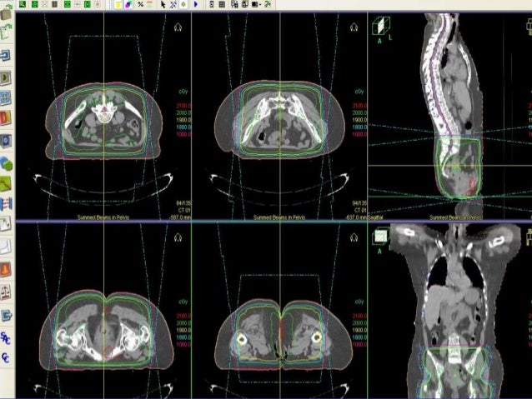The width and height of the screenshot is (532, 399).
Task: Toggle the head orientation icon in top-left view
Action: pyautogui.click(x=178, y=27)
